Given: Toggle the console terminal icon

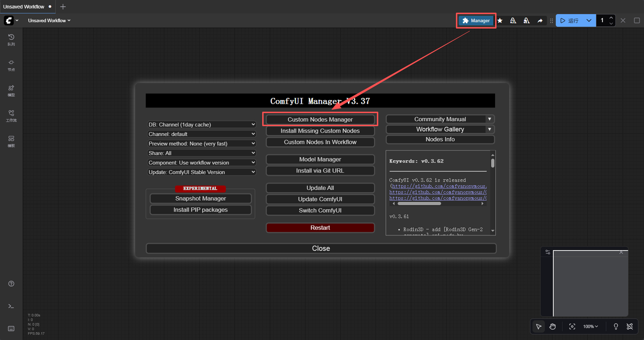Looking at the screenshot, I should tap(11, 306).
